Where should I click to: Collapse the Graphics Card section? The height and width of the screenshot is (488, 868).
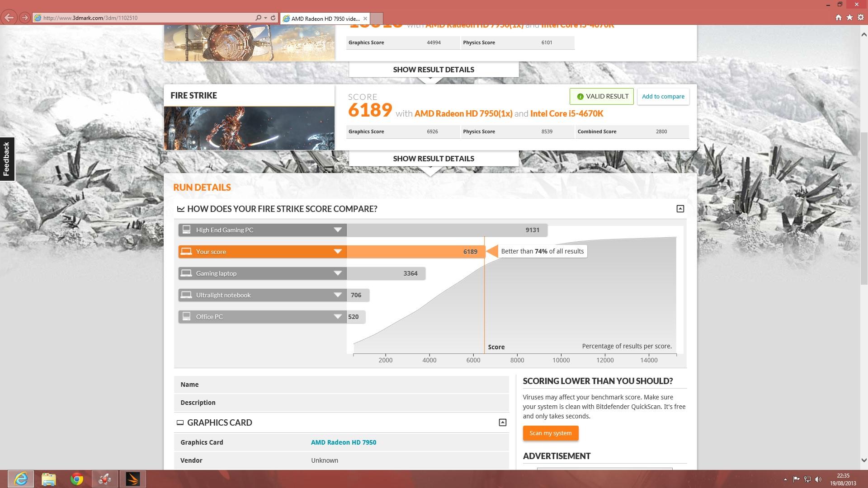click(502, 422)
